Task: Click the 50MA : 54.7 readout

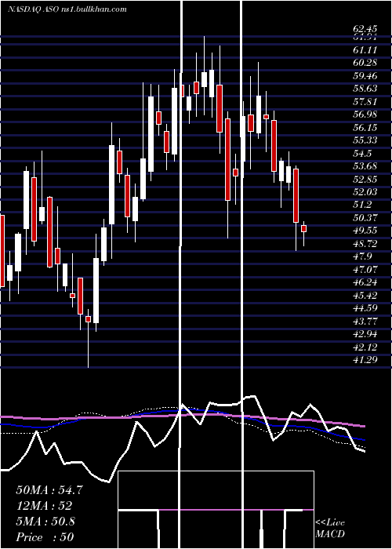Action: pos(49,490)
